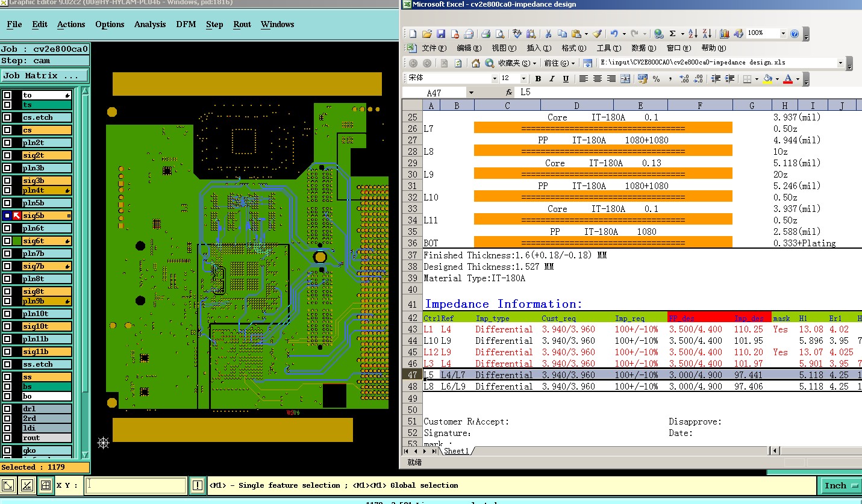Image resolution: width=862 pixels, height=504 pixels.
Task: Click the exclamation mark icon beside XY field
Action: click(198, 485)
